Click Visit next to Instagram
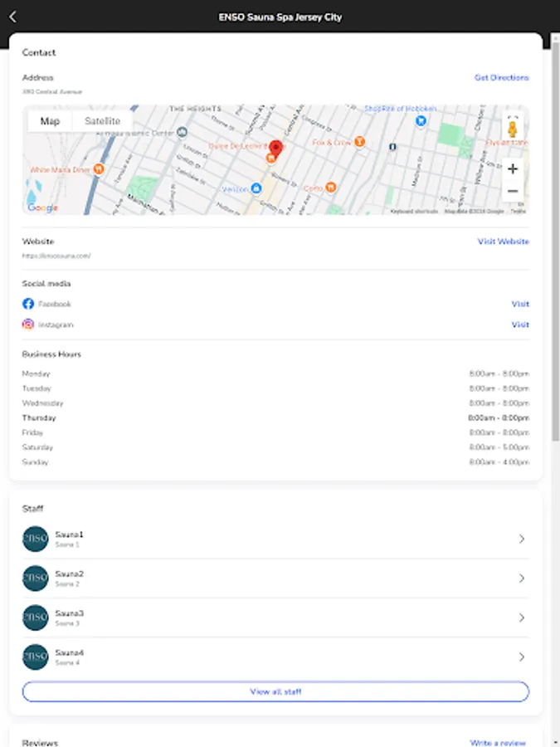 point(520,325)
